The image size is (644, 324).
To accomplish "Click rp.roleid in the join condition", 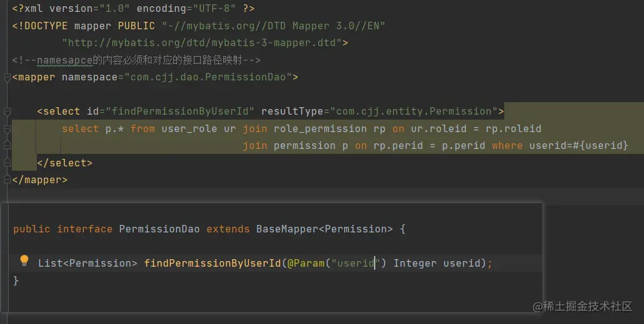I will pyautogui.click(x=514, y=129).
